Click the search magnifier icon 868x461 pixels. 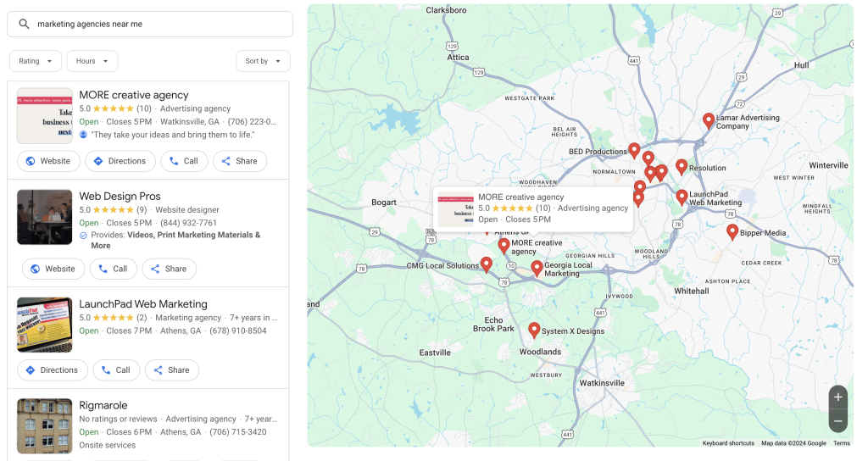pos(24,24)
